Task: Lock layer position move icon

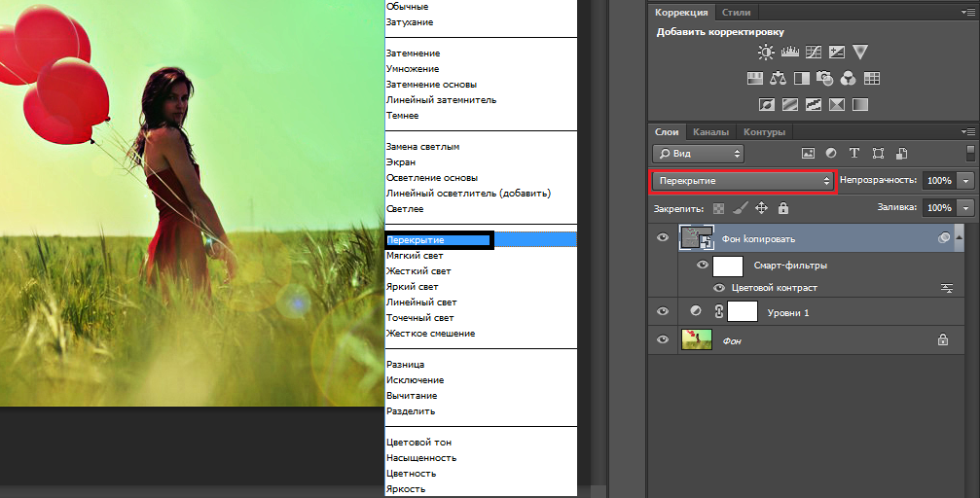Action: tap(761, 207)
